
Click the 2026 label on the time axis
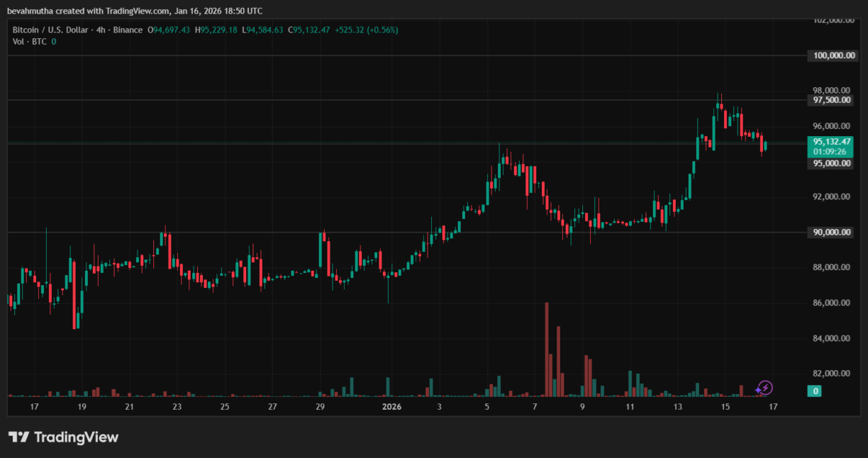click(x=392, y=406)
